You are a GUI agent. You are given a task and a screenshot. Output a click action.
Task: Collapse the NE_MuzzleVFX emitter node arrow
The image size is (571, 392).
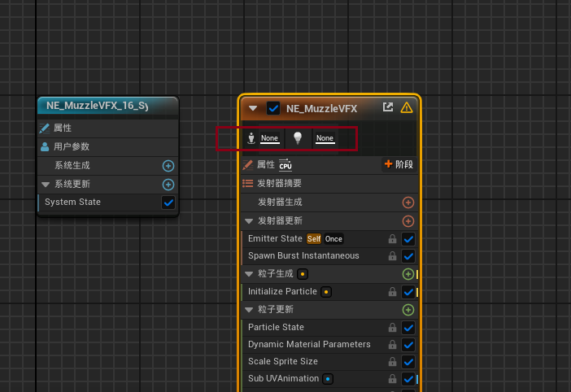pyautogui.click(x=253, y=108)
